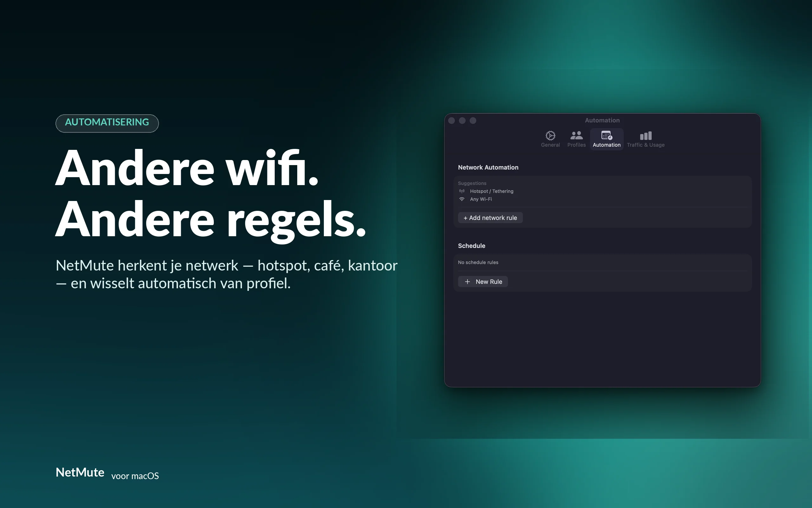Viewport: 812px width, 508px height.
Task: Open the General settings tab
Action: pos(550,139)
